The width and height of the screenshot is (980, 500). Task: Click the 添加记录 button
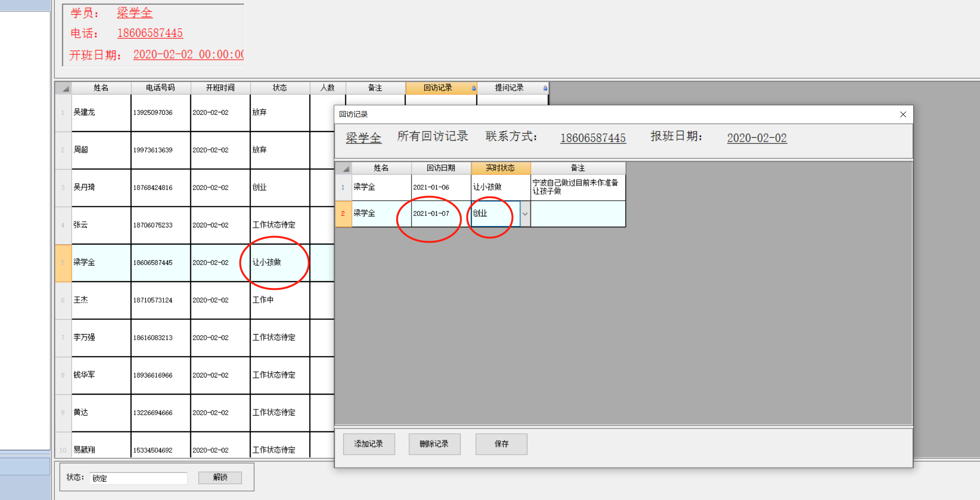(x=369, y=444)
